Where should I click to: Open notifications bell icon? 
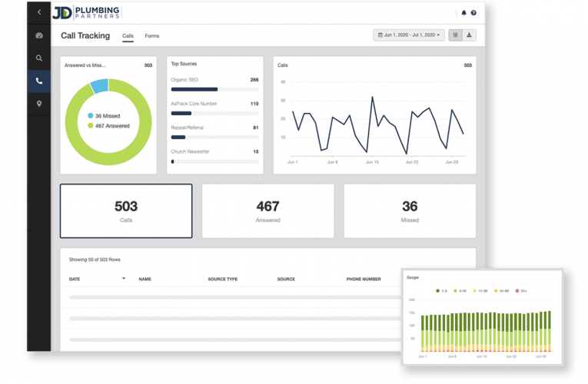click(x=463, y=13)
